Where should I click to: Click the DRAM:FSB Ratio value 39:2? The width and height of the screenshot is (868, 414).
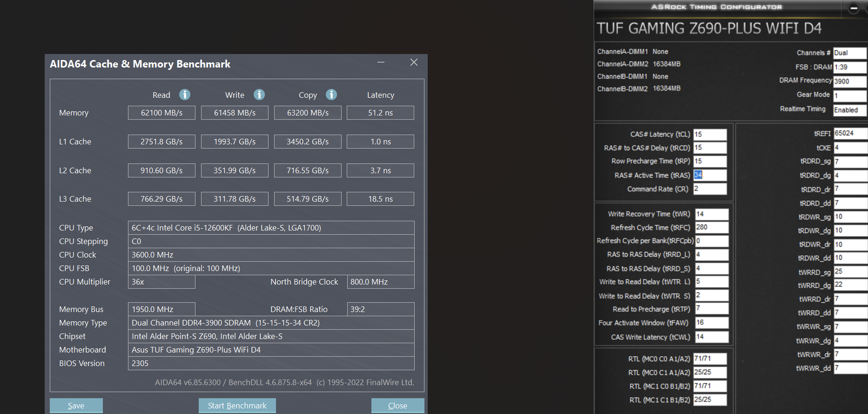[x=381, y=309]
